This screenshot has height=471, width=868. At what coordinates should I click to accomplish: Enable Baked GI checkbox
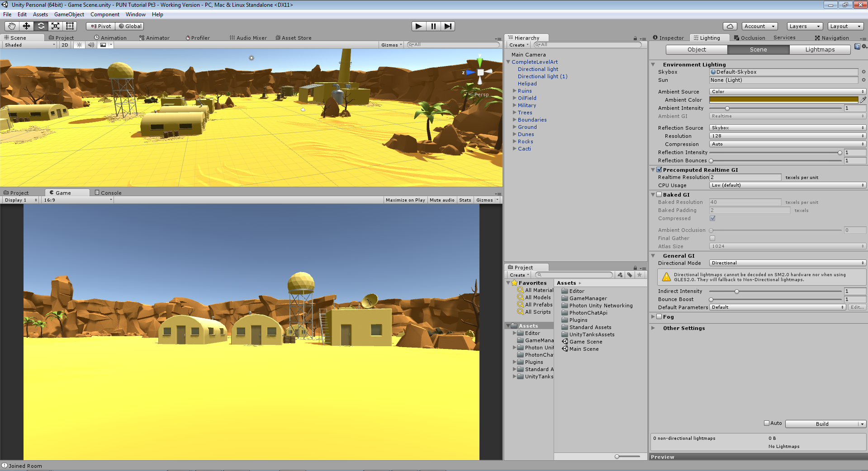[659, 194]
